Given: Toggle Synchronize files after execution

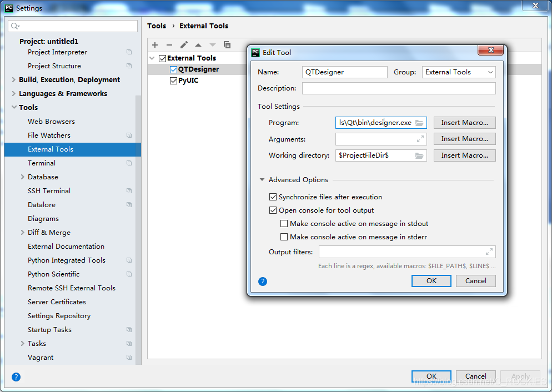Looking at the screenshot, I should (273, 197).
